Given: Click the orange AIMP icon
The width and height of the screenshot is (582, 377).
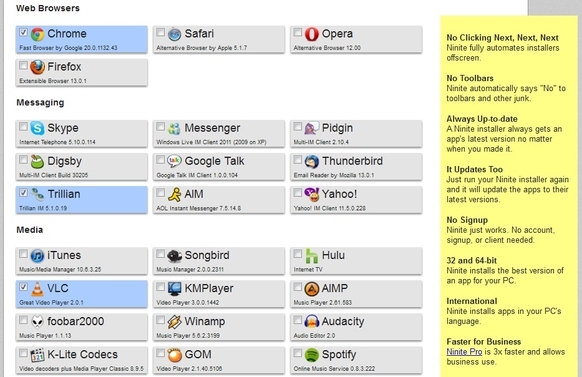Looking at the screenshot, I should [311, 289].
